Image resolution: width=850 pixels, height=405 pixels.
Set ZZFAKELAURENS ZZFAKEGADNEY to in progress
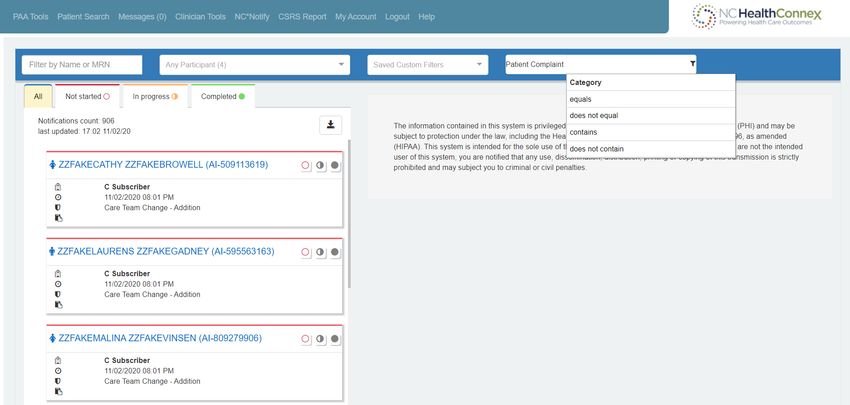click(x=320, y=252)
